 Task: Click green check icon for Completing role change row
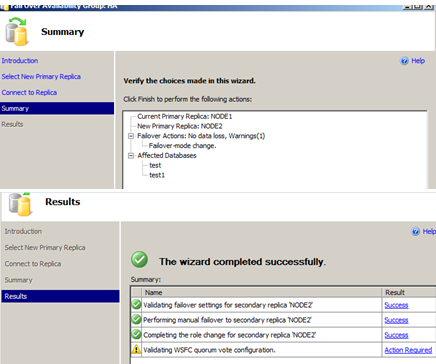click(x=136, y=335)
